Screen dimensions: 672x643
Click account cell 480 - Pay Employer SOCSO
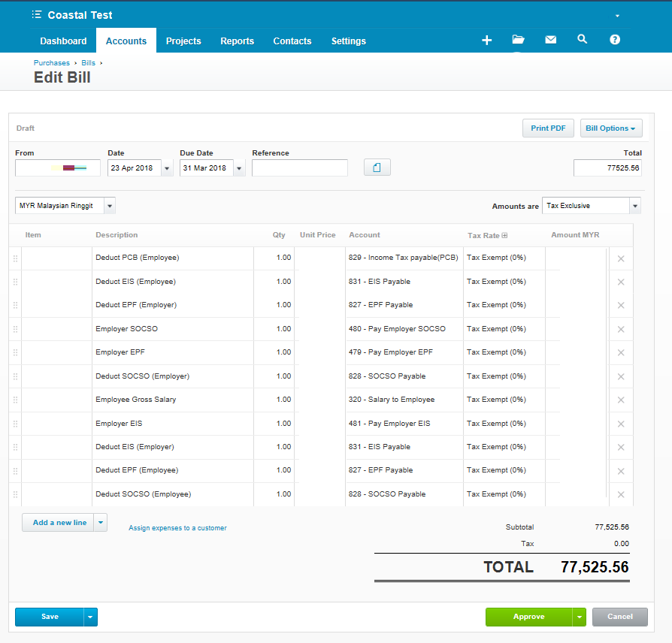click(404, 329)
